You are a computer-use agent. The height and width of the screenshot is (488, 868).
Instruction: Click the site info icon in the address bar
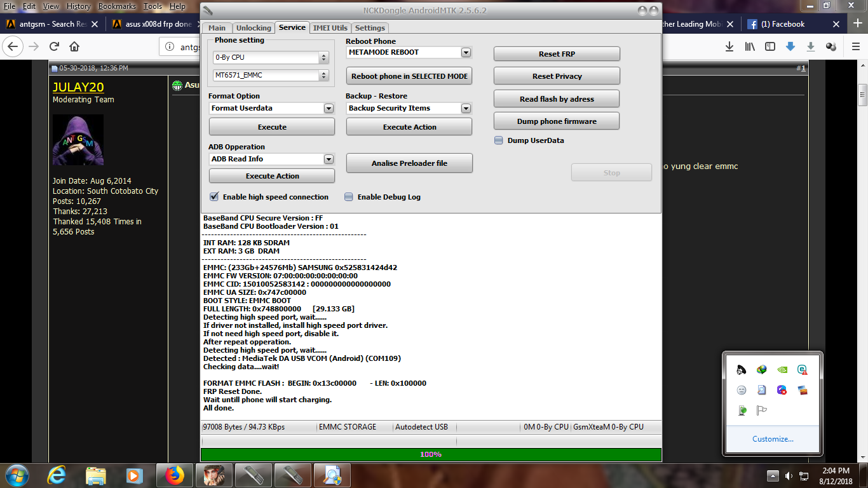[x=169, y=46]
